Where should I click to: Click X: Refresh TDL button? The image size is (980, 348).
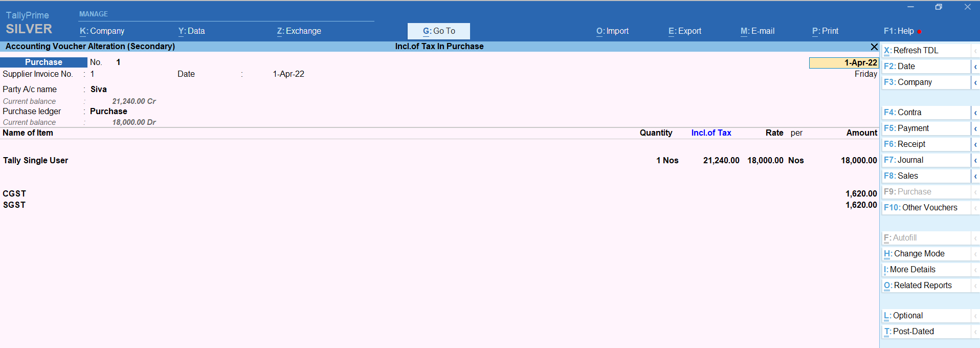pos(926,51)
